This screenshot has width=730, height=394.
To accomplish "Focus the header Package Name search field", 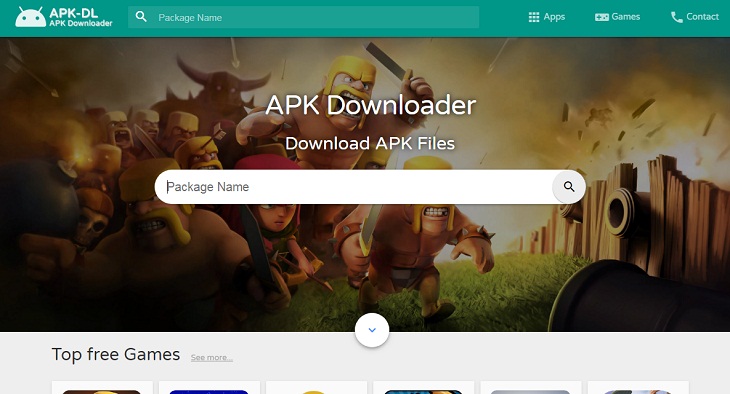I will click(304, 17).
